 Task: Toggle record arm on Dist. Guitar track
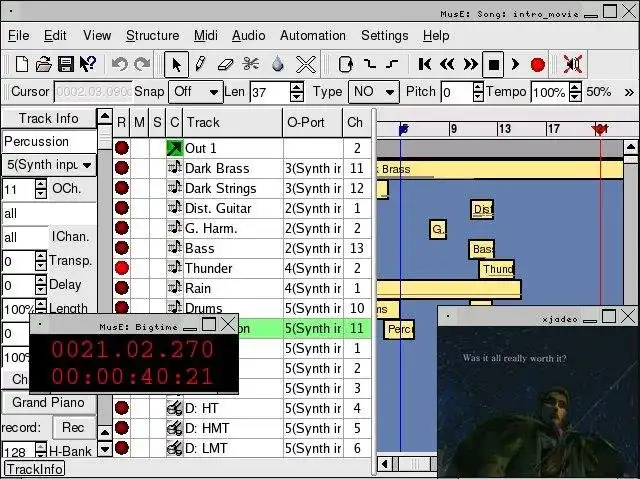tap(122, 208)
